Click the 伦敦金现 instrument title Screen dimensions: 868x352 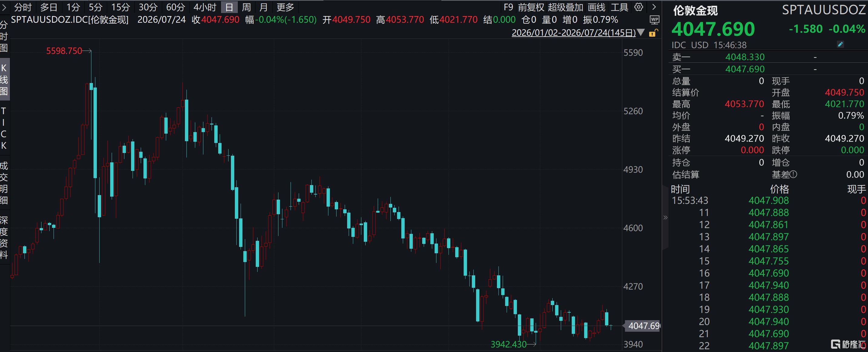pos(695,11)
